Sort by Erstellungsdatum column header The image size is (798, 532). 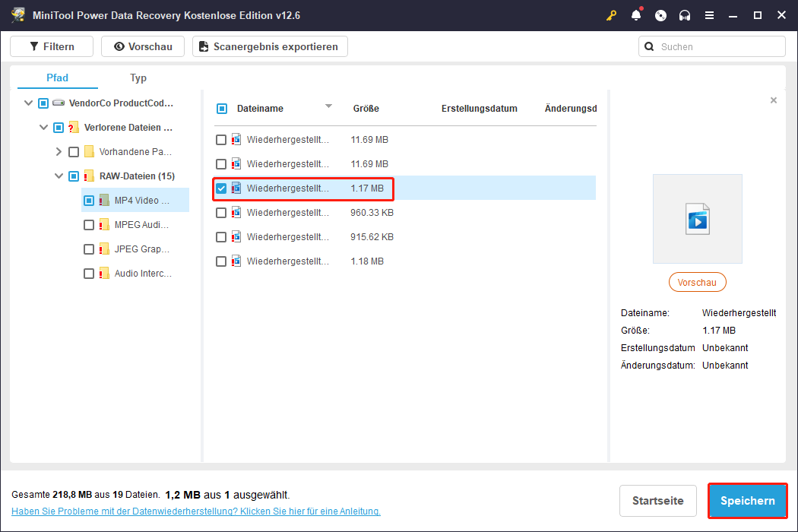click(480, 109)
